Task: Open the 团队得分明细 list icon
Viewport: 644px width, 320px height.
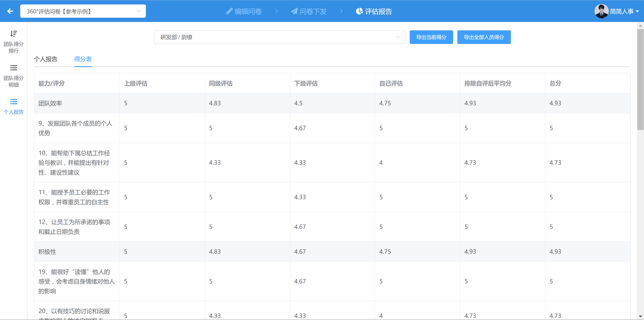Action: (13, 68)
